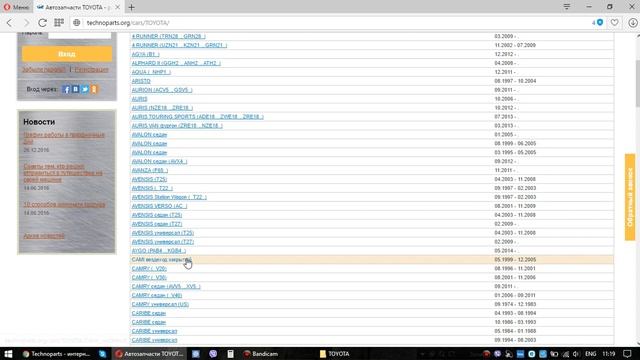Open the AGYA (B1_) model link
The image size is (640, 360).
145,54
